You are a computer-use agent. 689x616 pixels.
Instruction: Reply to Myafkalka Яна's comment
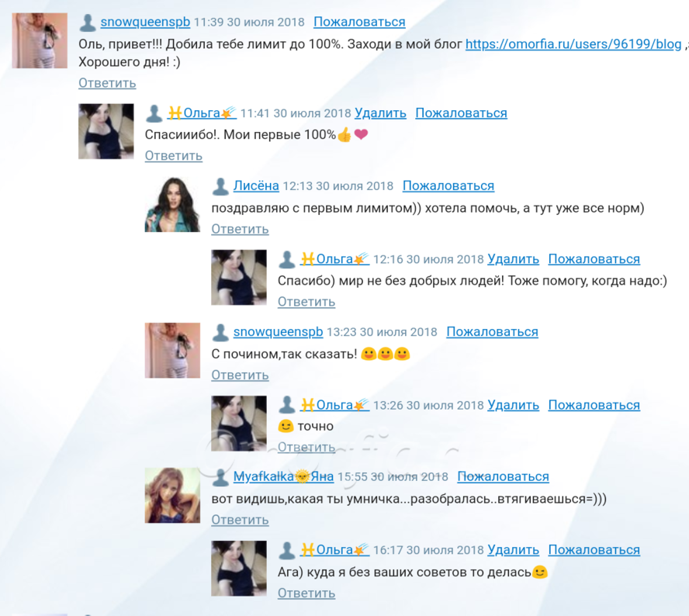pos(240,520)
